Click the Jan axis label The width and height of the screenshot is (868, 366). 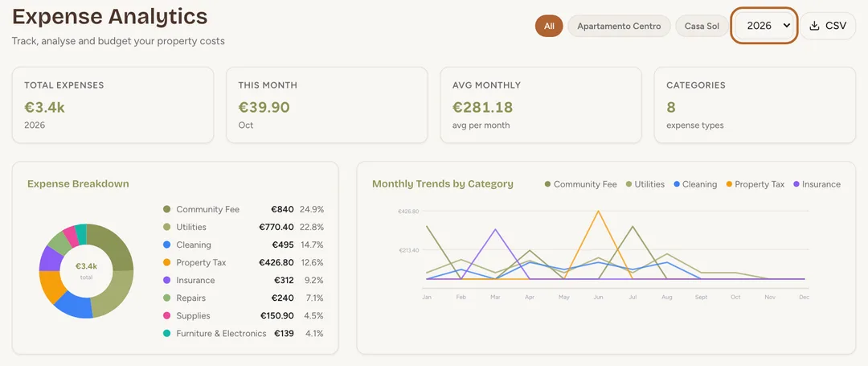tap(426, 298)
